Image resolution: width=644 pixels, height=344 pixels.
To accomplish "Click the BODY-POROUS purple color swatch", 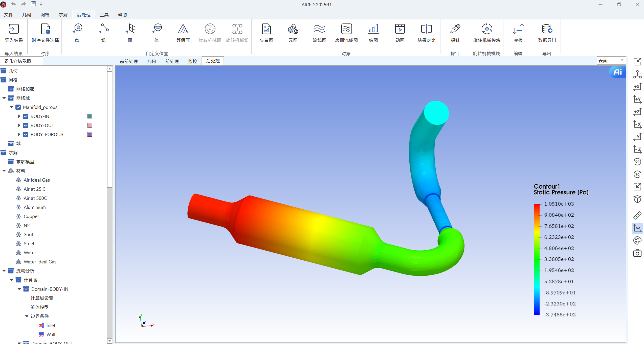I will coord(90,134).
